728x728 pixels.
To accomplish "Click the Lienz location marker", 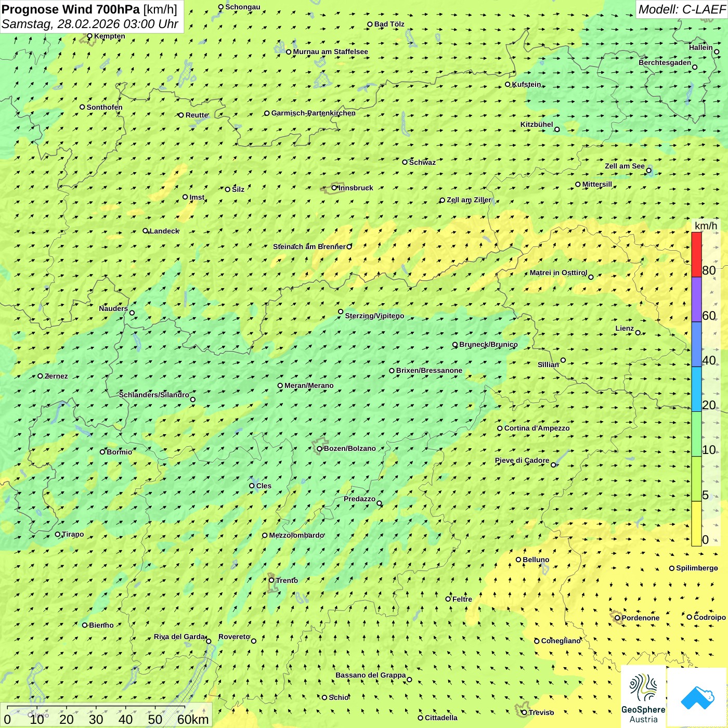I will pos(638,333).
